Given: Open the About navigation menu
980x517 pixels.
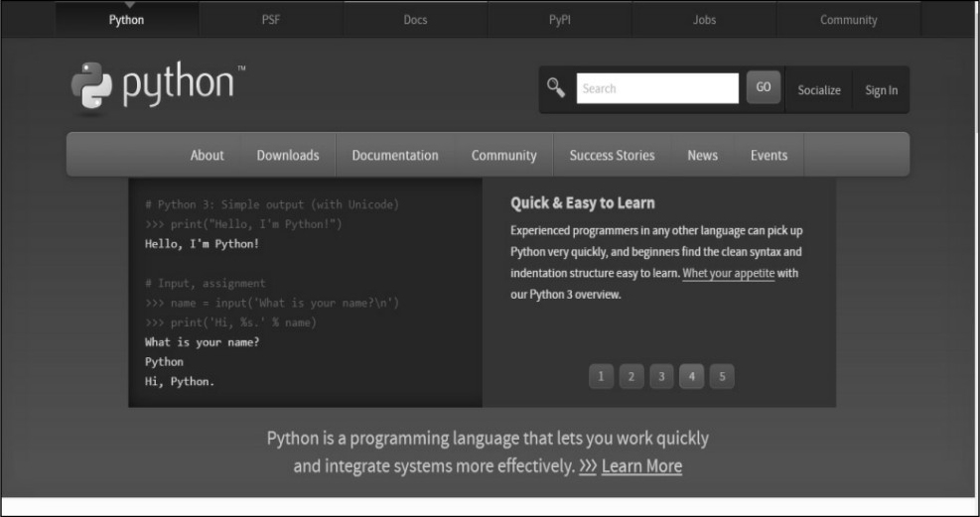Looking at the screenshot, I should point(207,155).
